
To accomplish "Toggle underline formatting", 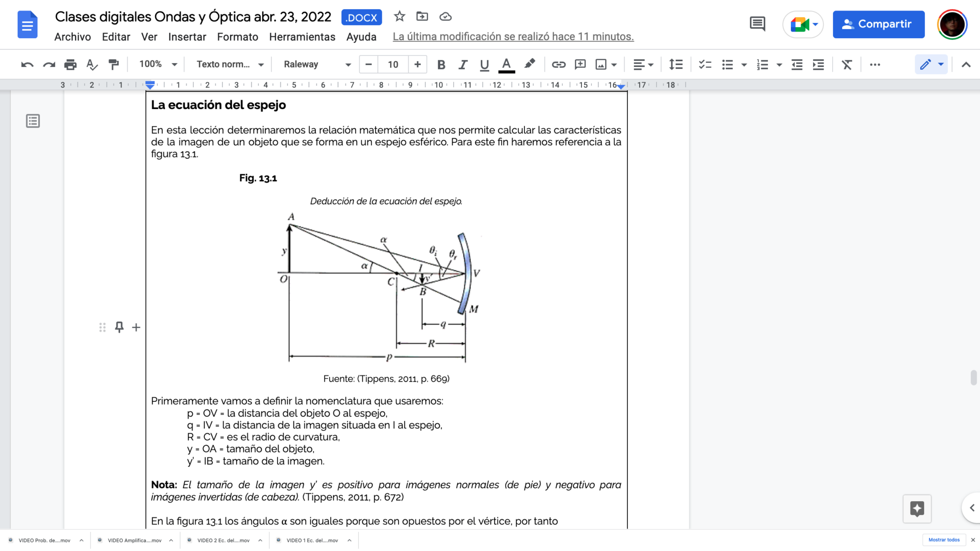I will pos(484,65).
